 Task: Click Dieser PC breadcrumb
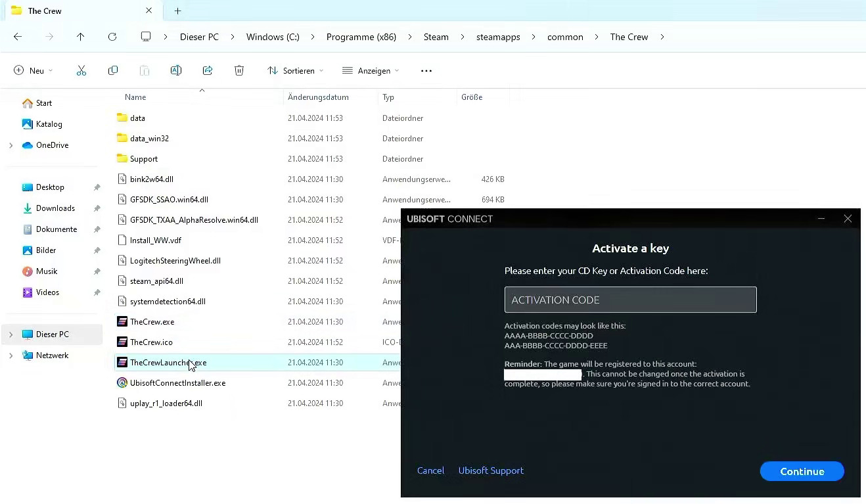pos(199,37)
